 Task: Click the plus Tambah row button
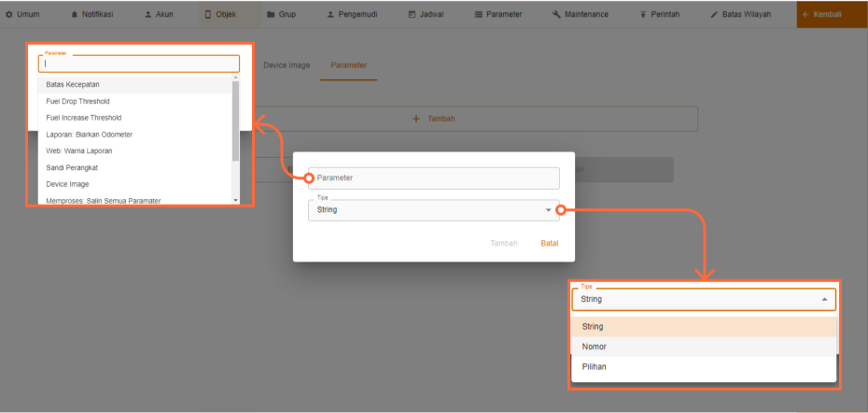coord(433,119)
